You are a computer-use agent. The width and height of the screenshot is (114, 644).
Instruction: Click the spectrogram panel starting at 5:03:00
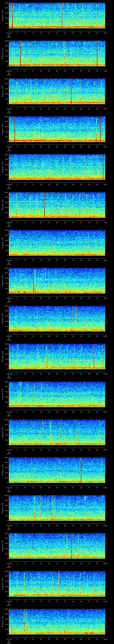point(57,91)
